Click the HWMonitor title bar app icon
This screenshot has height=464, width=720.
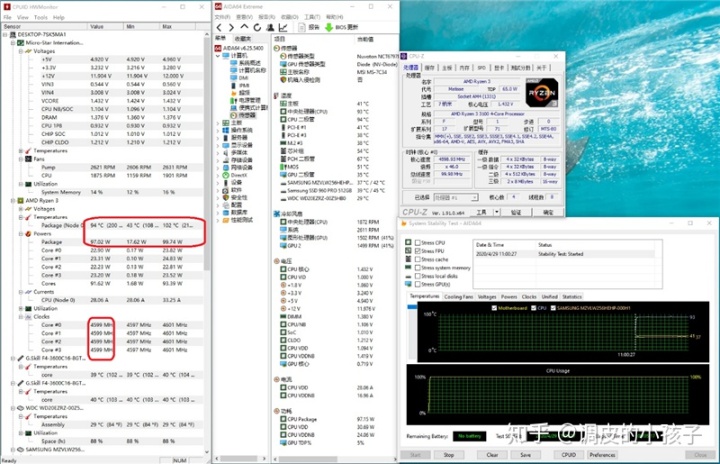pos(6,7)
